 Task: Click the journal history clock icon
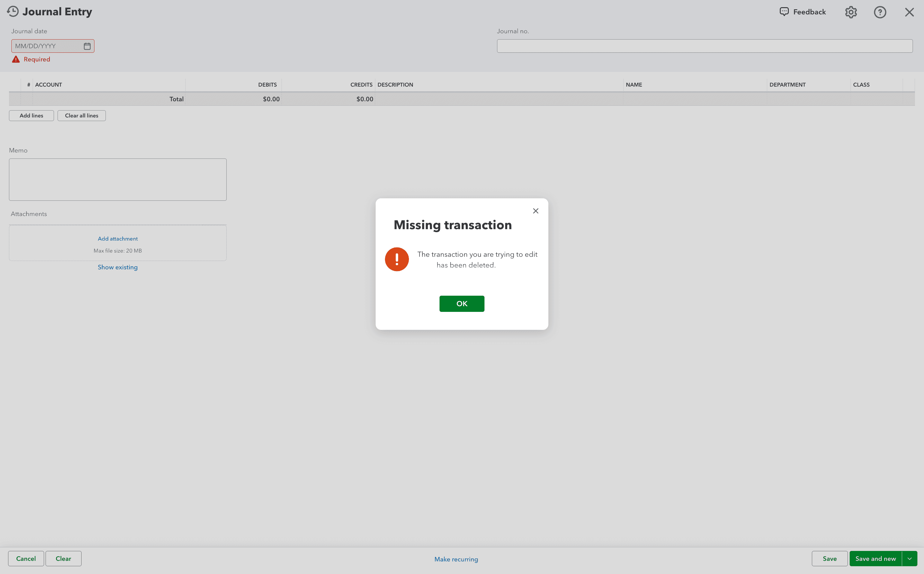13,11
